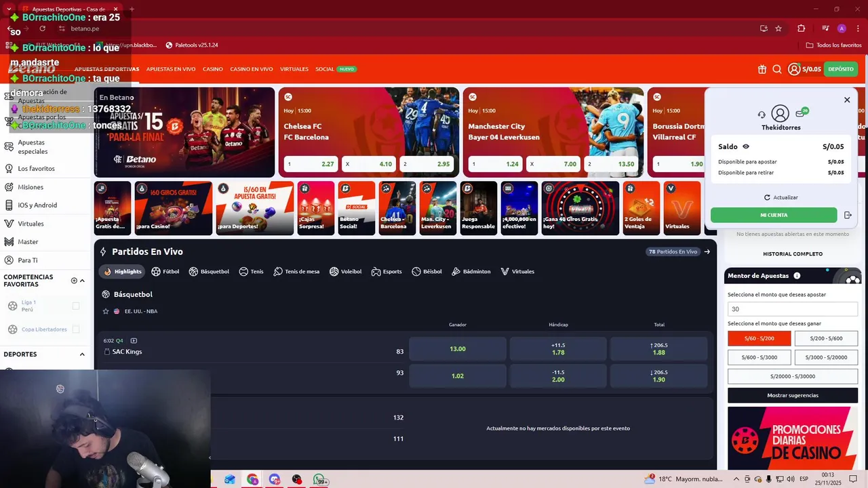Open Apuestas especiales in sidebar

coord(33,147)
